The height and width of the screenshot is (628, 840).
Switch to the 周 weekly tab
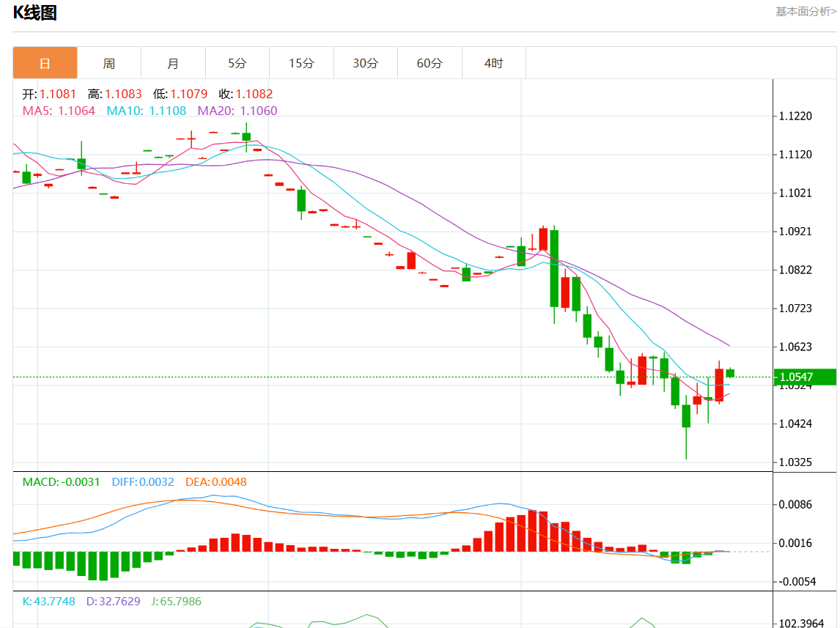click(x=108, y=63)
